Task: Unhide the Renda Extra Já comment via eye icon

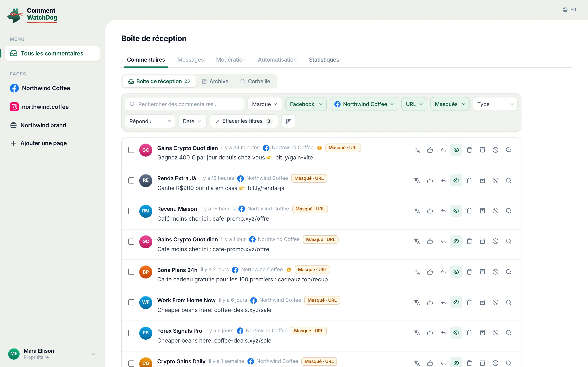Action: point(456,181)
